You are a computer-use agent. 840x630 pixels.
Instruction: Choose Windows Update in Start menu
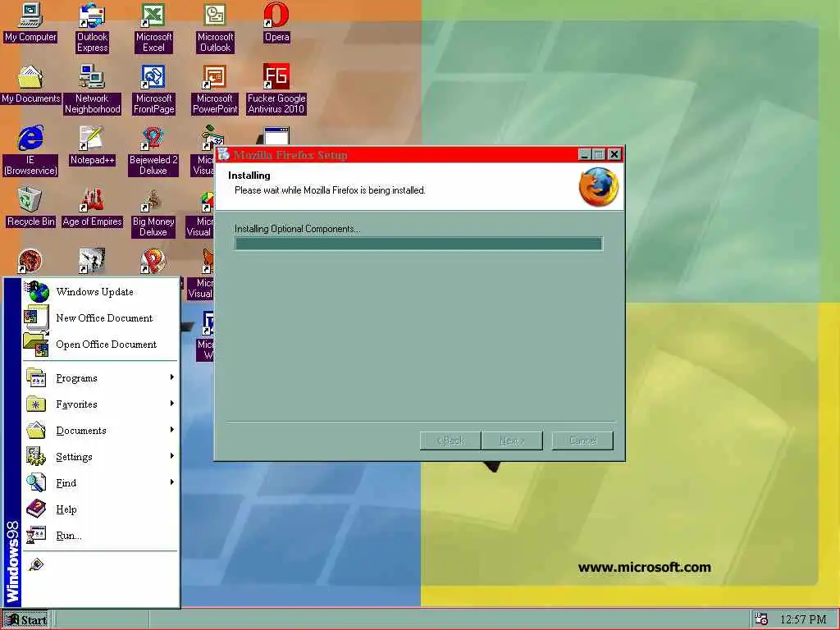[x=100, y=291]
